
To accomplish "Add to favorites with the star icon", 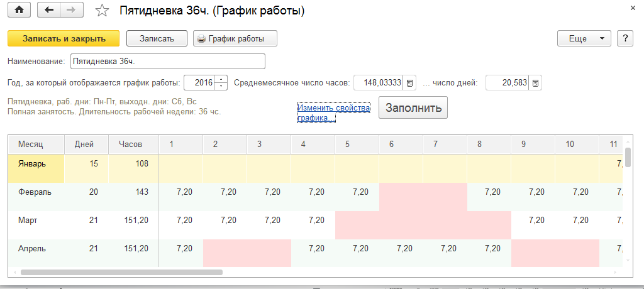I will (x=101, y=11).
